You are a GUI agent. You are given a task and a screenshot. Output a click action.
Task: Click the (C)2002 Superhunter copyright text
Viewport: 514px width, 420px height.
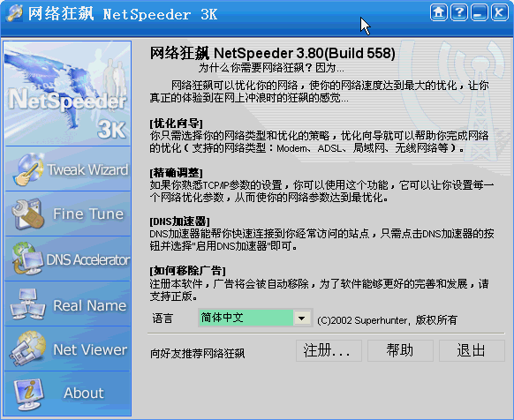tap(387, 320)
